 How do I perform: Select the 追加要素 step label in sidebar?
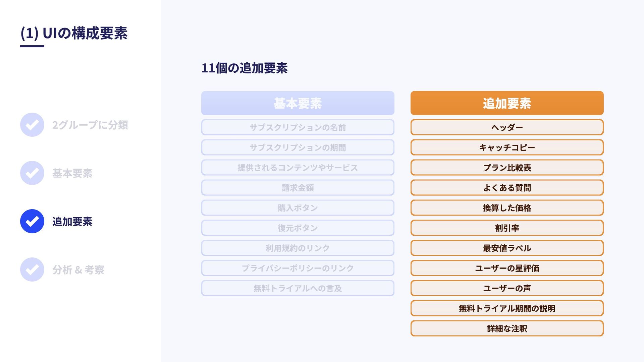coord(72,222)
